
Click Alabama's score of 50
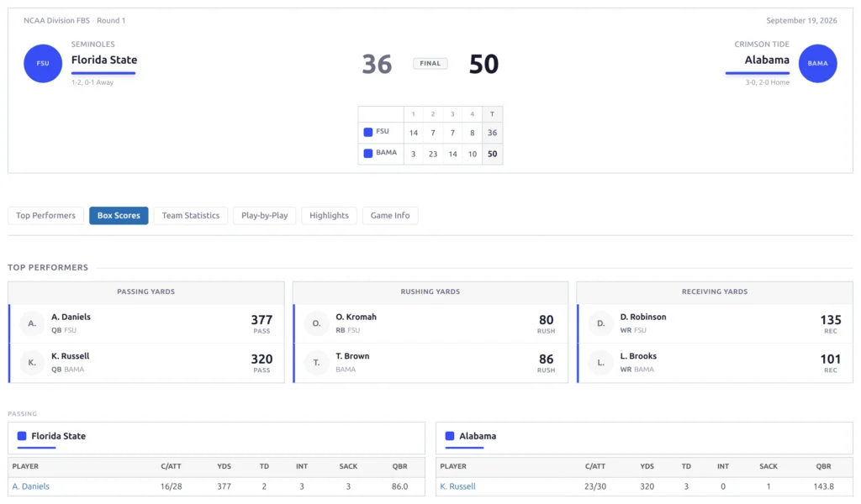tap(483, 64)
